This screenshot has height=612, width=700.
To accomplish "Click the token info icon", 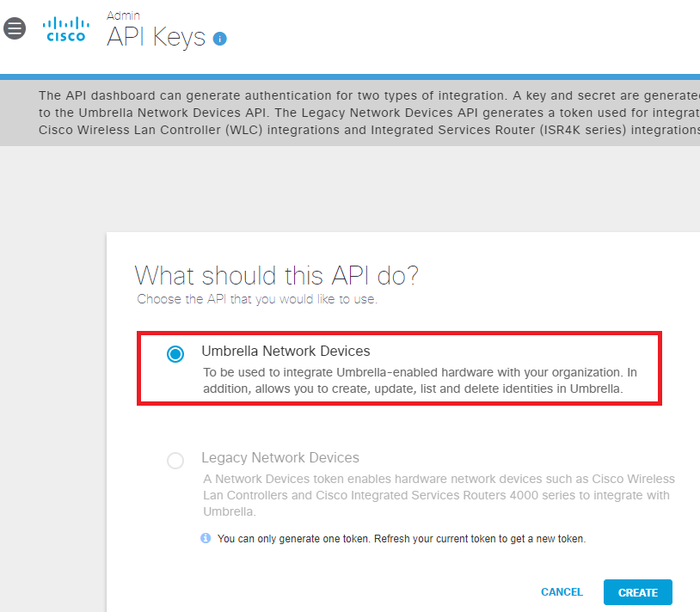I will 206,538.
